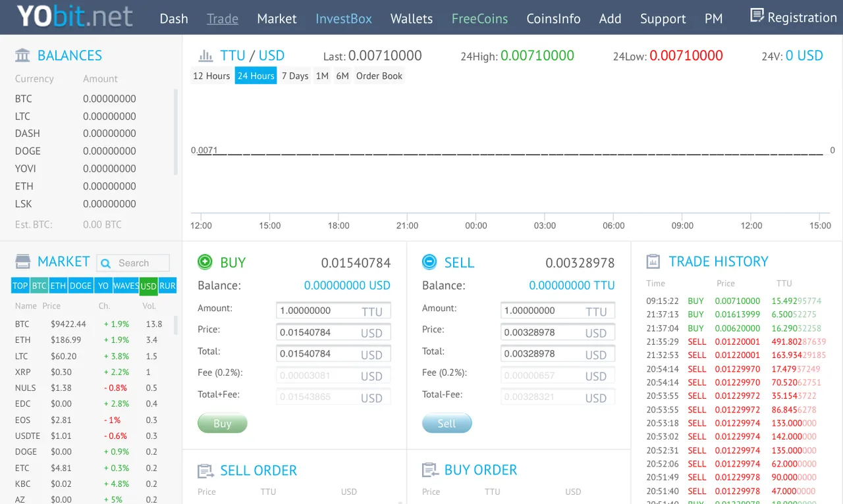
Task: Switch chart to 7 Days
Action: [294, 76]
